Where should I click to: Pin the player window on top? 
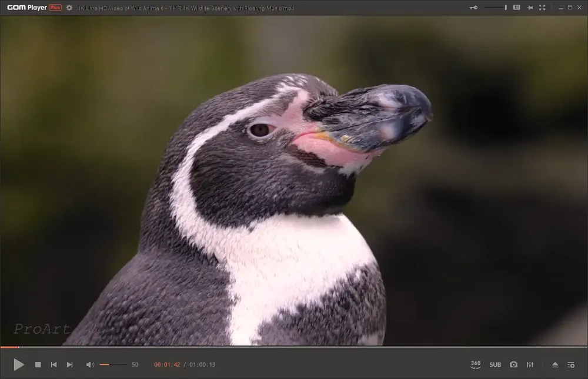(530, 8)
